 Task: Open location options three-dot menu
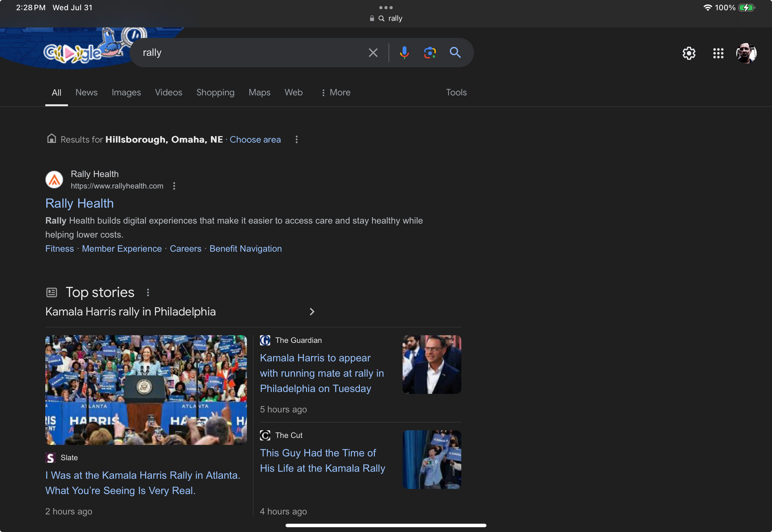[x=296, y=139]
